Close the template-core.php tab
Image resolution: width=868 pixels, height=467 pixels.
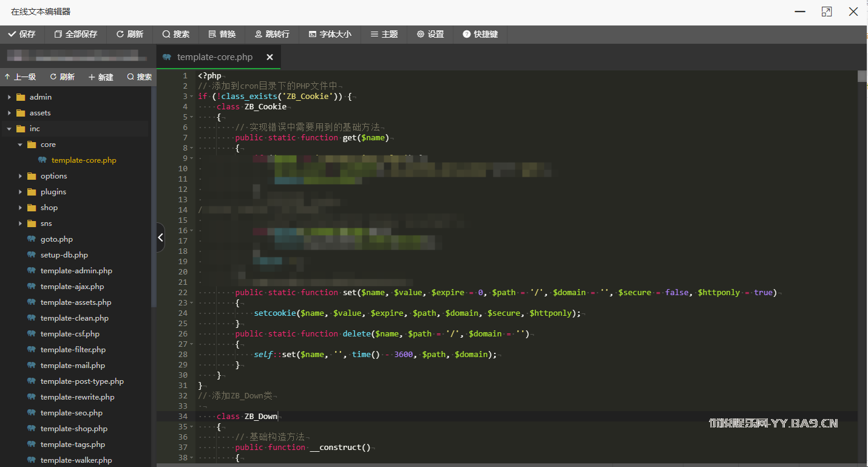pos(270,57)
